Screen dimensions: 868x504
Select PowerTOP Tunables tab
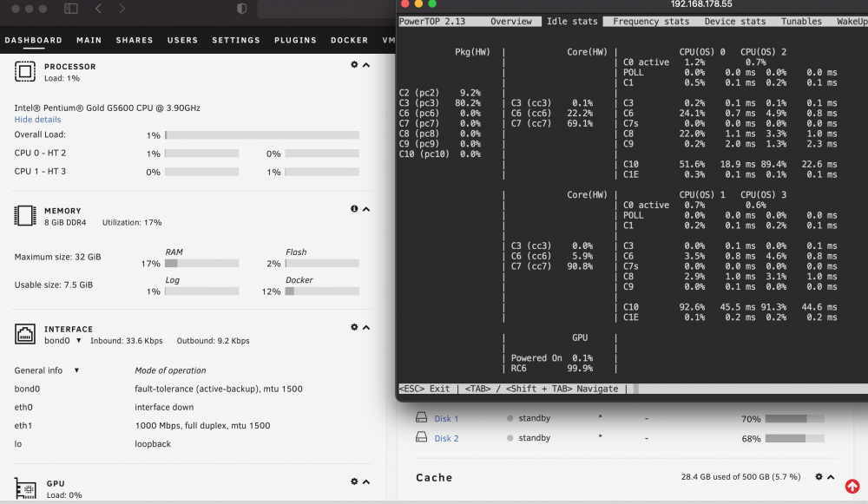[x=801, y=22]
